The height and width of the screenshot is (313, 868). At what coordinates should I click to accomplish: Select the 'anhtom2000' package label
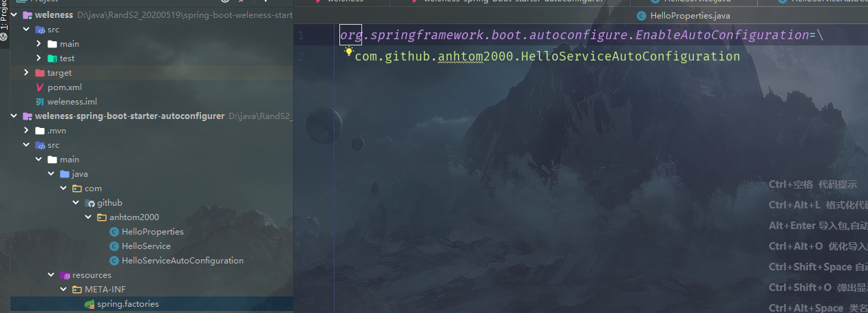coord(134,217)
